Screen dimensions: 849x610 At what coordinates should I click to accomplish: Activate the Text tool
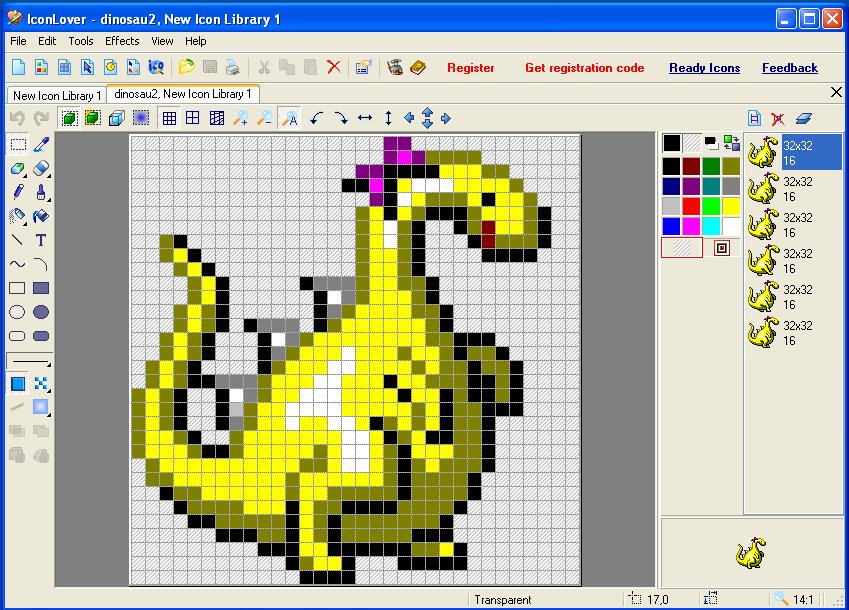pyautogui.click(x=41, y=240)
